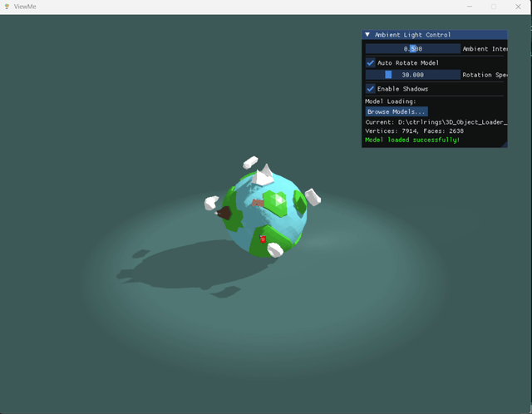The width and height of the screenshot is (532, 414).
Task: Maximize the ViewMe window
Action: point(494,7)
